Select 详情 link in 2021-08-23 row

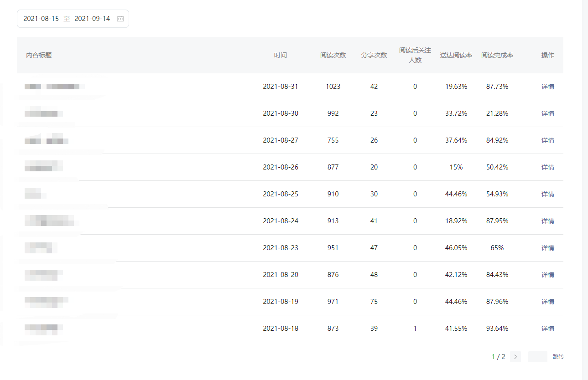(547, 248)
